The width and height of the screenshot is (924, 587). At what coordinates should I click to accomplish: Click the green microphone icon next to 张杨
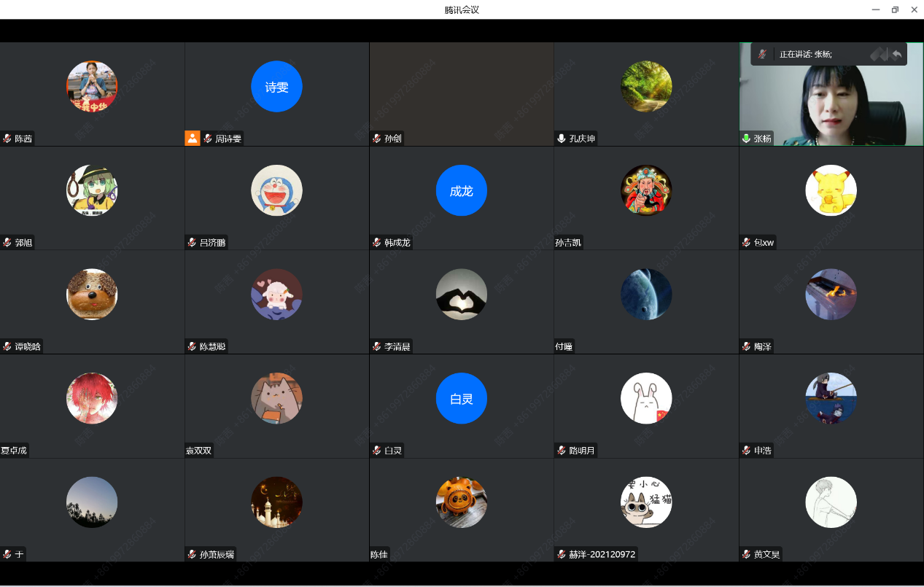[746, 139]
